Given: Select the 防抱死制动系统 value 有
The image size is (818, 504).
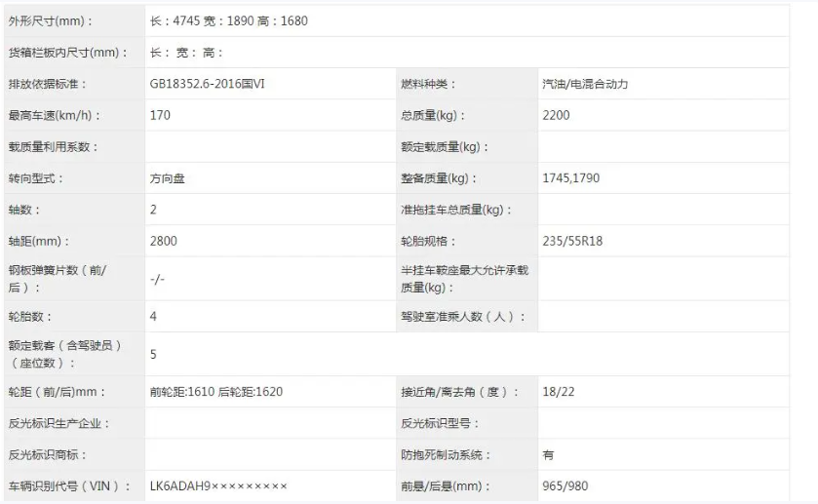Looking at the screenshot, I should click(548, 455).
